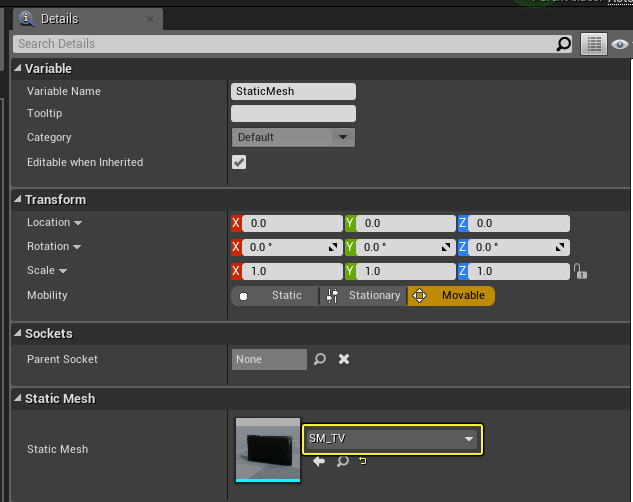Set mobility to Stationary
Viewport: 633px width, 502px height.
click(x=363, y=296)
